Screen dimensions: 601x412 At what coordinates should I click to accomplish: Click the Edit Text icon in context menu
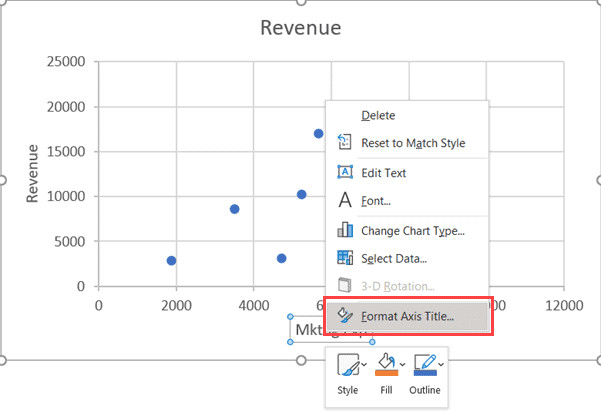[x=345, y=172]
